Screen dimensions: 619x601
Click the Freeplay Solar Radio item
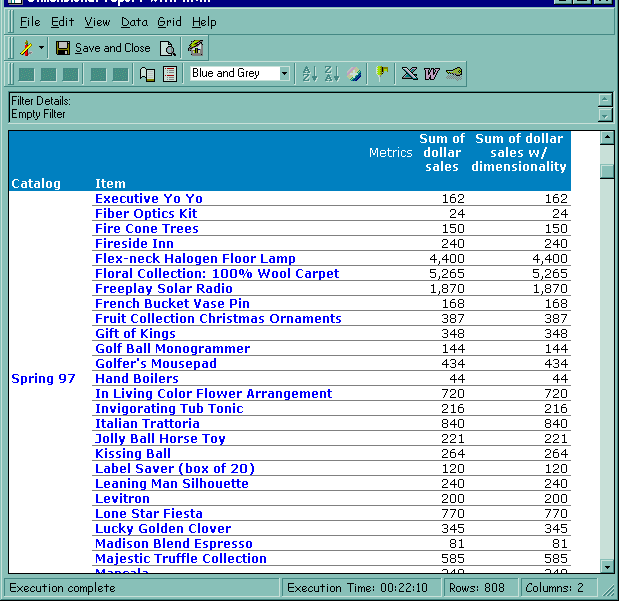pyautogui.click(x=163, y=289)
